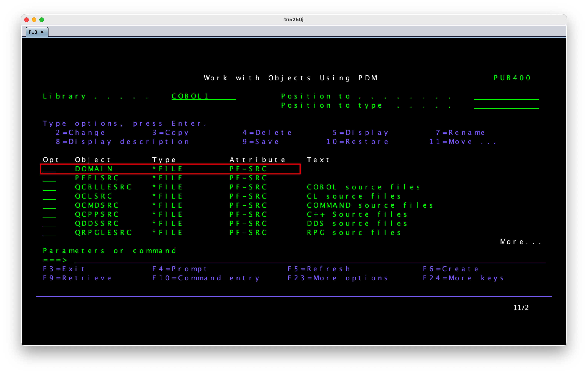Click the Type column header

click(x=164, y=160)
